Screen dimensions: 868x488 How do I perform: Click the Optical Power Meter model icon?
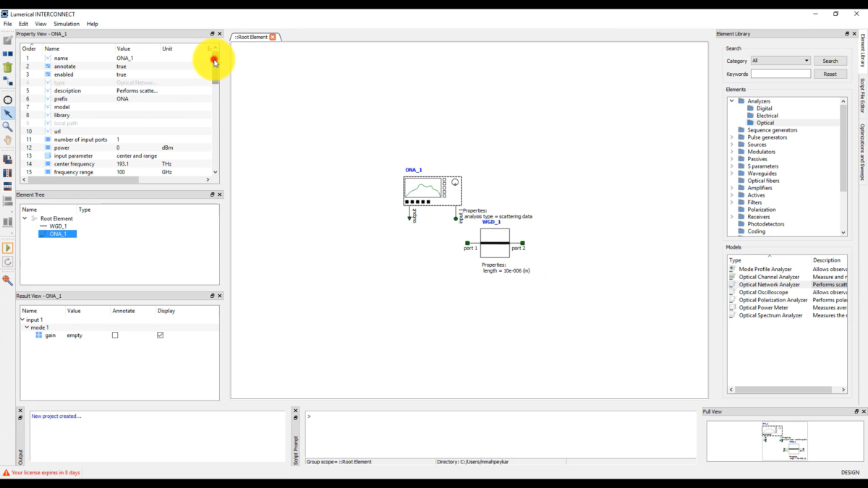(x=733, y=308)
